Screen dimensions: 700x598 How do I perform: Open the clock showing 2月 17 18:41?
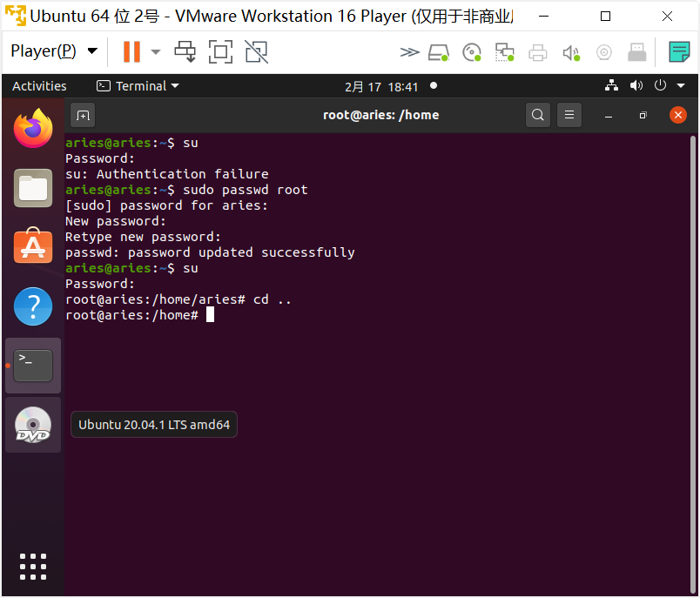tap(381, 86)
